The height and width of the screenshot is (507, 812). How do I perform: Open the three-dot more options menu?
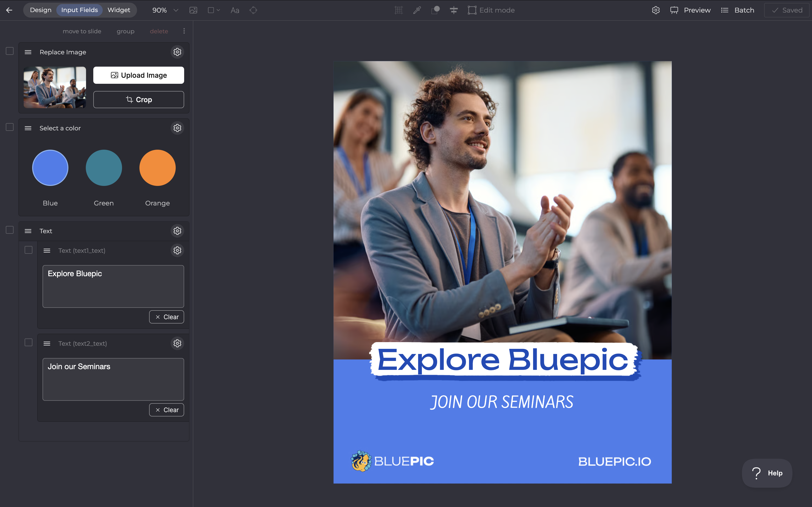[x=184, y=31]
